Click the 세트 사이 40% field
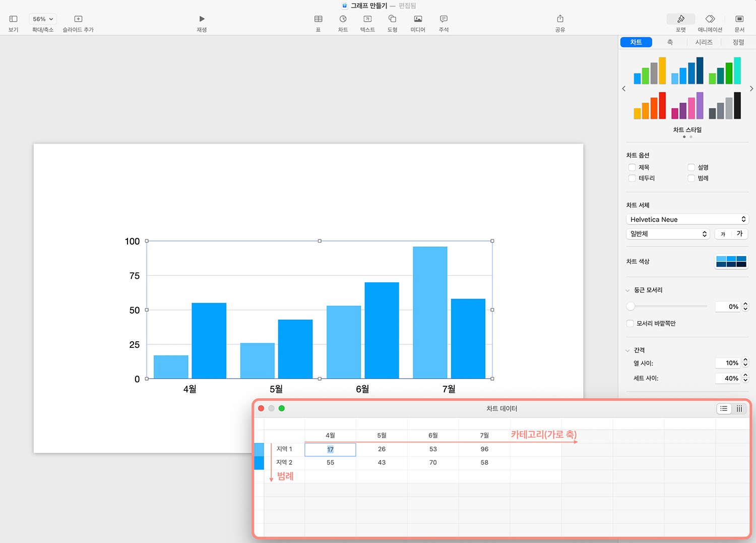 (x=727, y=378)
